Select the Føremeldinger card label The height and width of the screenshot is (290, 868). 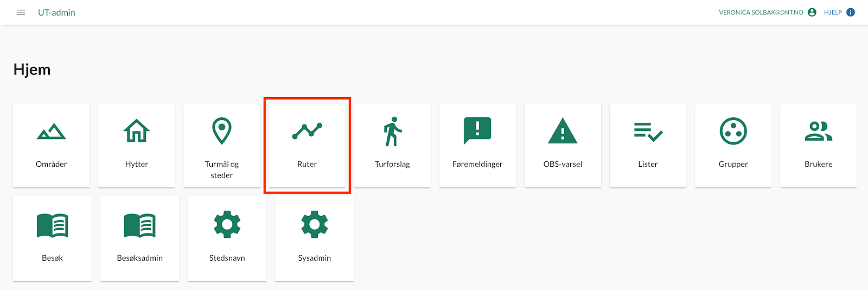(477, 164)
